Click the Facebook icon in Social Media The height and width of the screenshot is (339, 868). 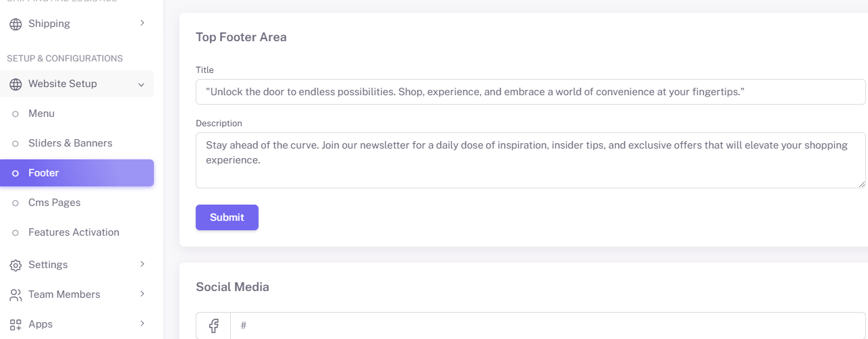213,325
